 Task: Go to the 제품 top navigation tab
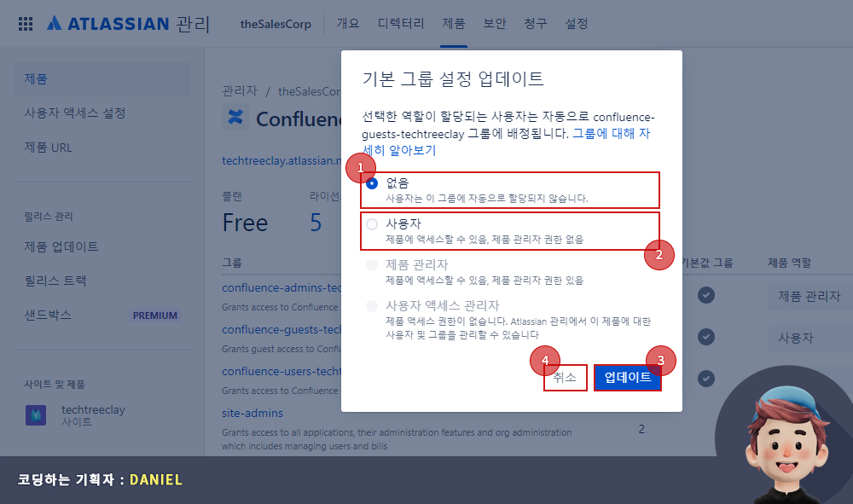pos(454,23)
